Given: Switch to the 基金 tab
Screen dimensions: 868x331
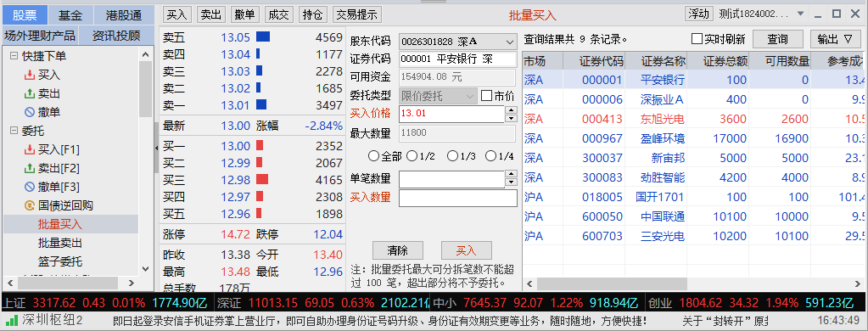Looking at the screenshot, I should [70, 15].
